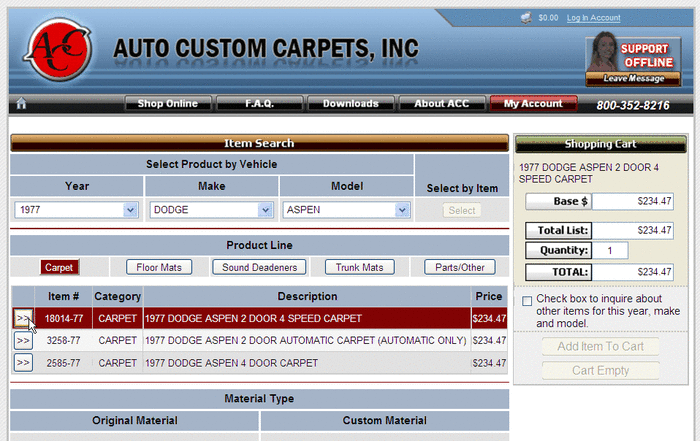Click the Category column header
This screenshot has width=700, height=441.
117,296
